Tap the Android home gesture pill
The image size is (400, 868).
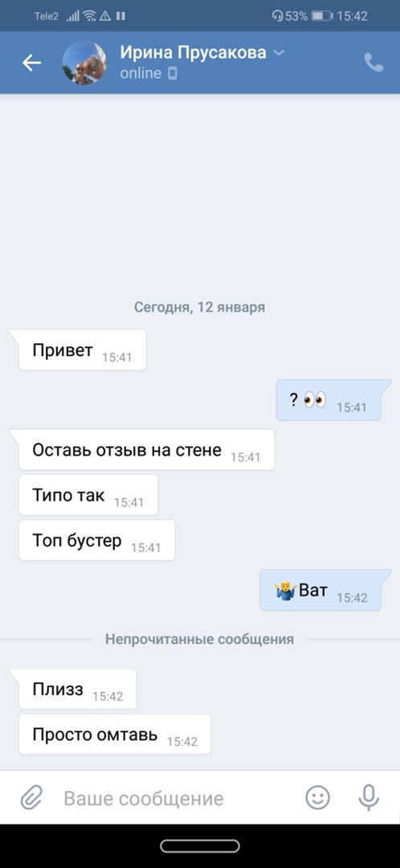pyautogui.click(x=200, y=845)
